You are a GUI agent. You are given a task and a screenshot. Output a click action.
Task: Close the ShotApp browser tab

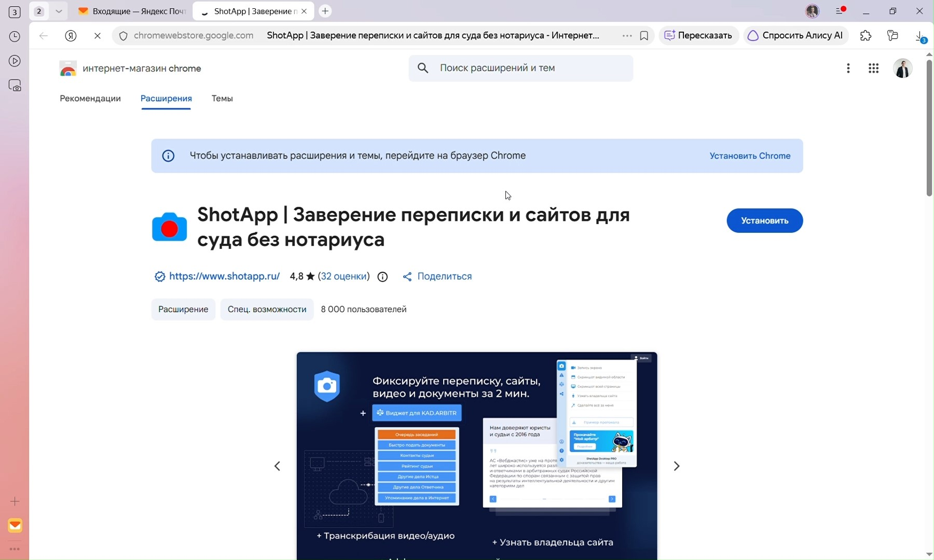pyautogui.click(x=305, y=11)
